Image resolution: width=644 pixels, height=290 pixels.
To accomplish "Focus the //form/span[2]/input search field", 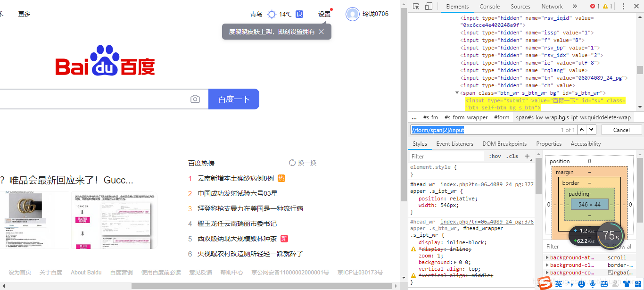I will pos(493,130).
